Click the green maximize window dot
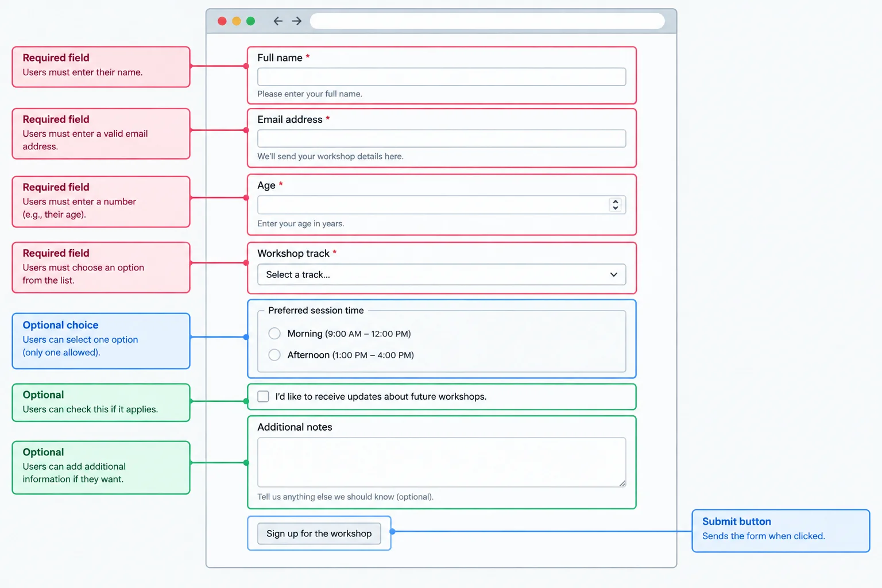 click(250, 21)
